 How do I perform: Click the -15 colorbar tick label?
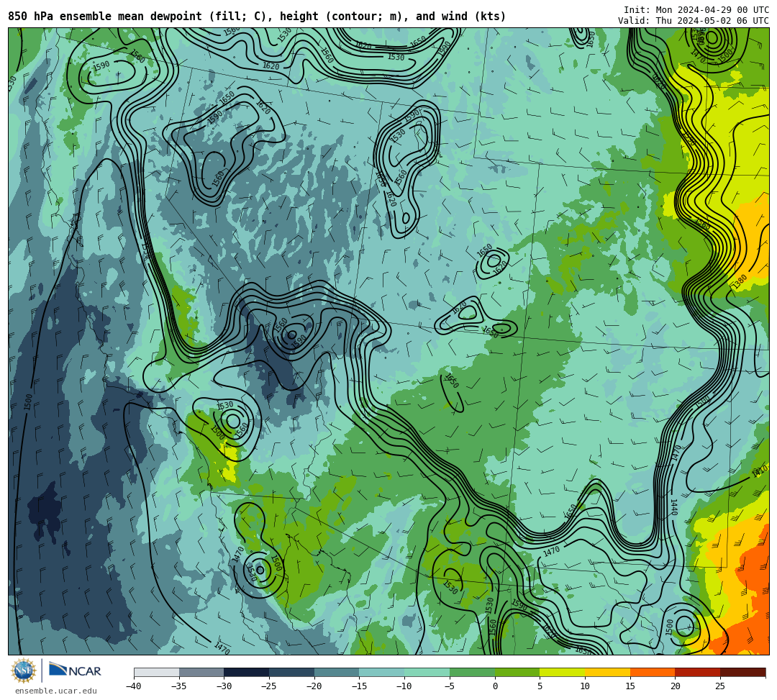359,686
